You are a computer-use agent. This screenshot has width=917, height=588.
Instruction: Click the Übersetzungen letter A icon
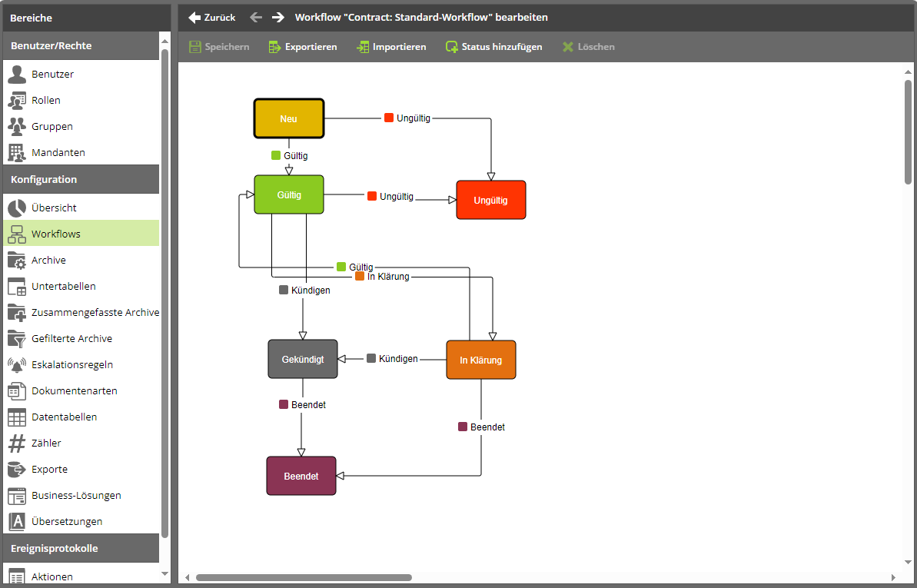[x=17, y=521]
